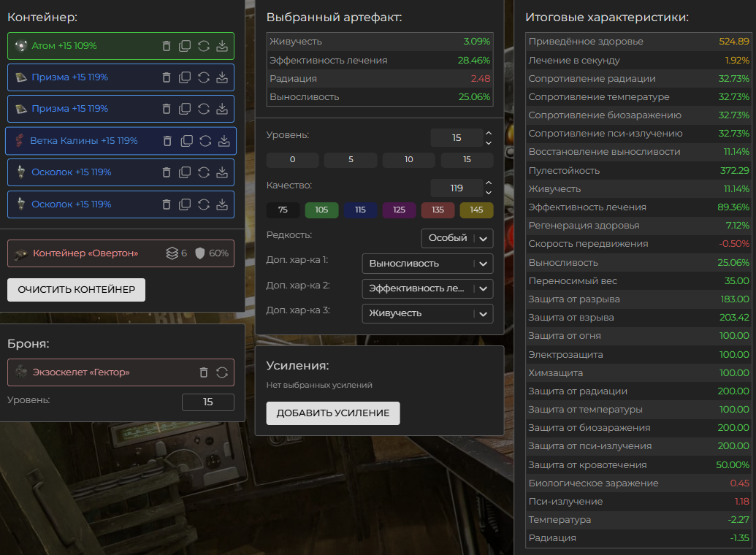
Task: Click the Ветка Калины artifact icon
Action: (19, 141)
